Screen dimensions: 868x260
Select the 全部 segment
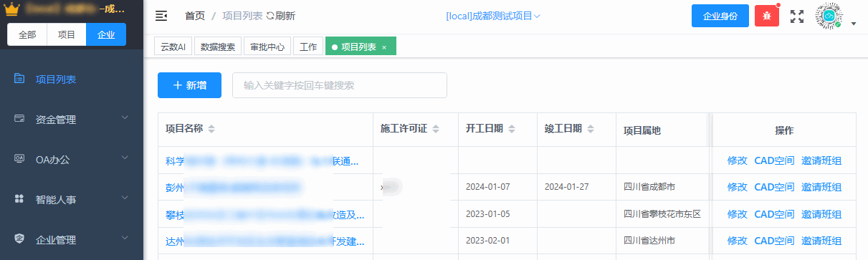27,34
